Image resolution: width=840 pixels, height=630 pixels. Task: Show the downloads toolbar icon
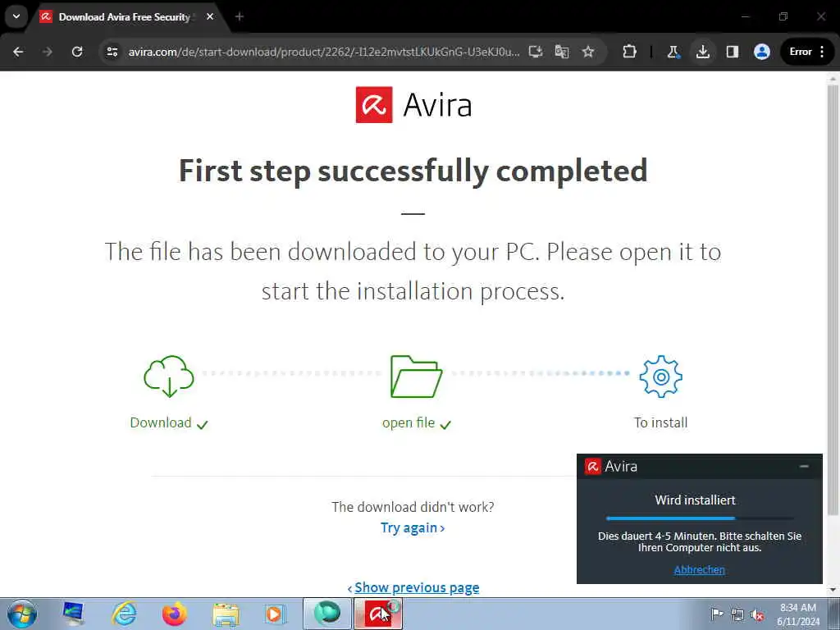(x=703, y=52)
